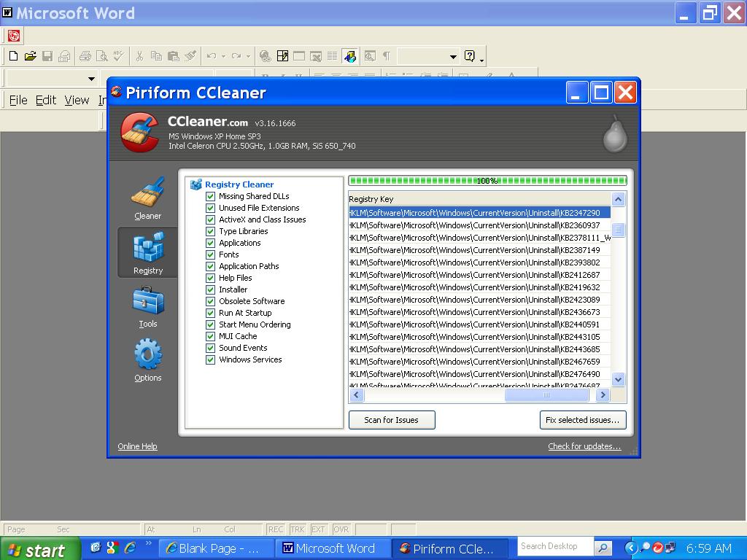Image resolution: width=747 pixels, height=560 pixels.
Task: Click the results list scroll down arrow
Action: tap(618, 379)
